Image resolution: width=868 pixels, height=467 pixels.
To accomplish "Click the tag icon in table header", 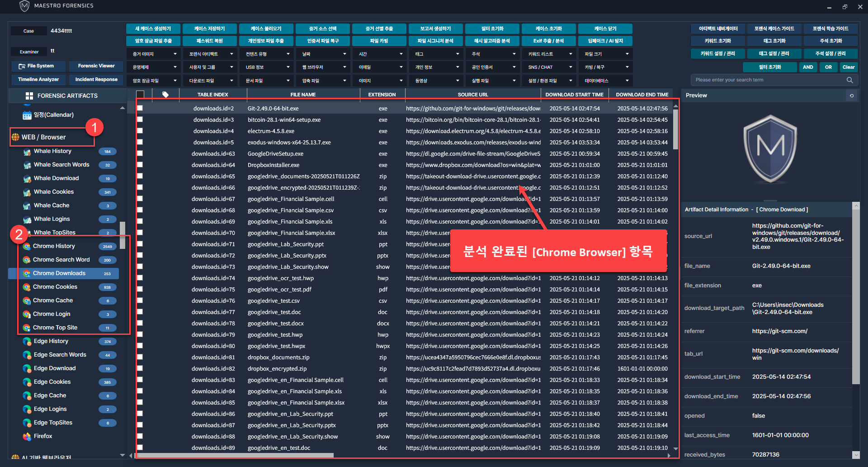I will coord(165,95).
